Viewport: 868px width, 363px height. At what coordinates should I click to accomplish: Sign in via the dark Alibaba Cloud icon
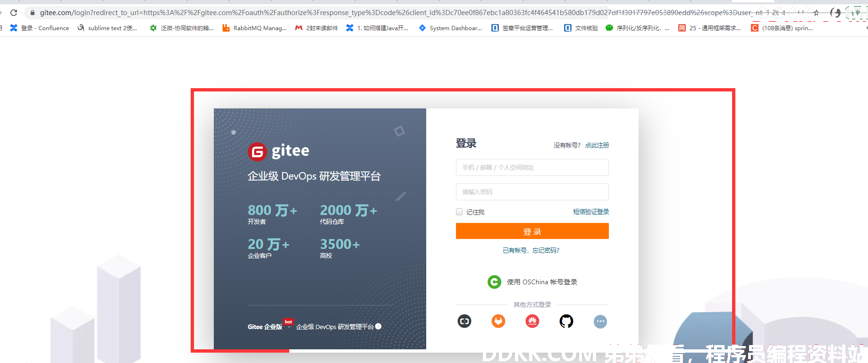pyautogui.click(x=464, y=322)
